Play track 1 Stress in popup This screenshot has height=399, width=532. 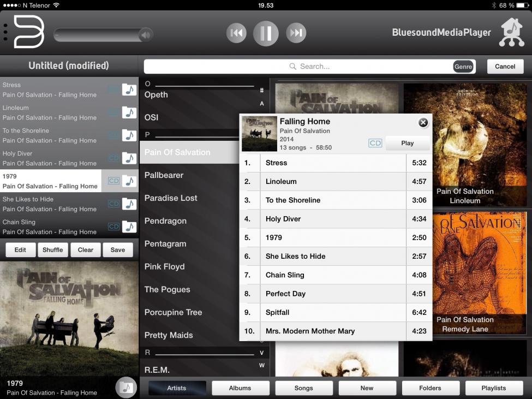click(x=336, y=163)
